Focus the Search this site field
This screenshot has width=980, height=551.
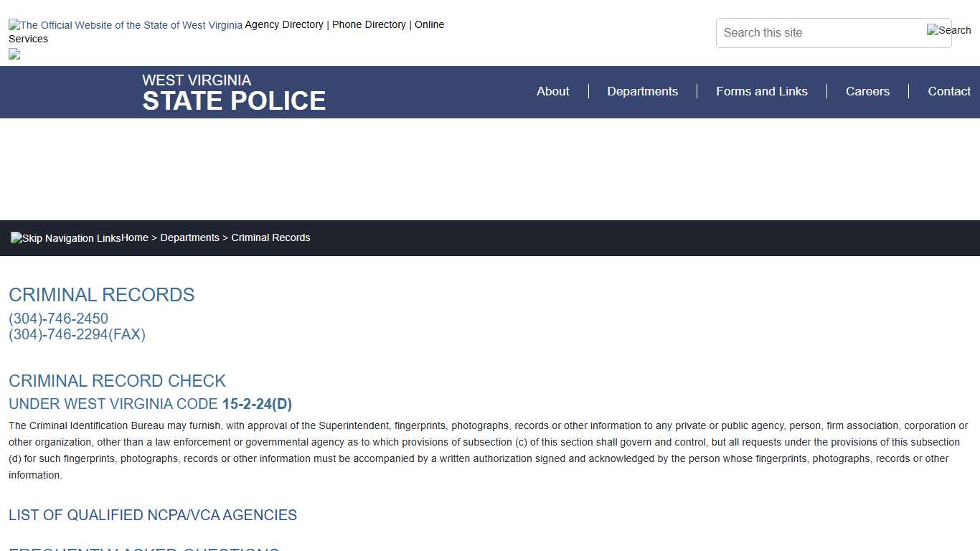point(818,33)
